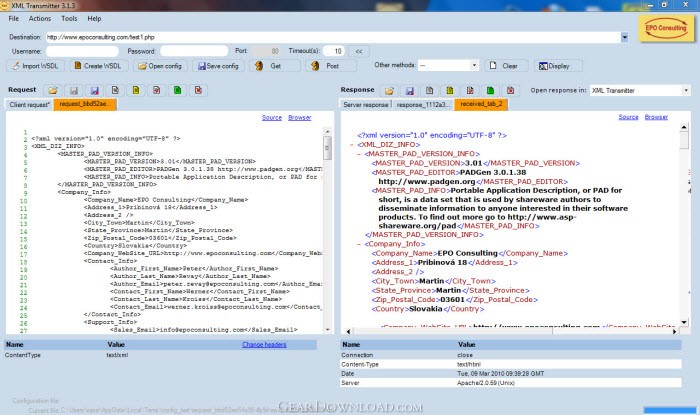
Task: Click the green document icon in Response toolbar
Action: [490, 91]
